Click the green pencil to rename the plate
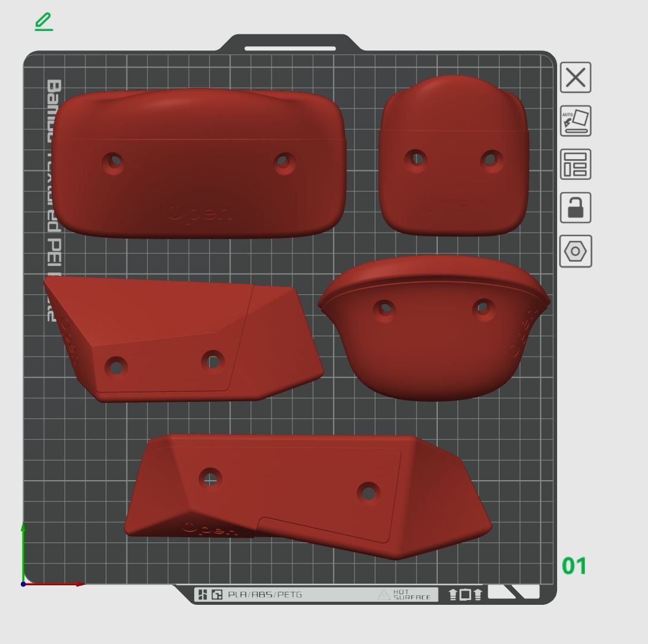The width and height of the screenshot is (648, 644). [x=43, y=23]
